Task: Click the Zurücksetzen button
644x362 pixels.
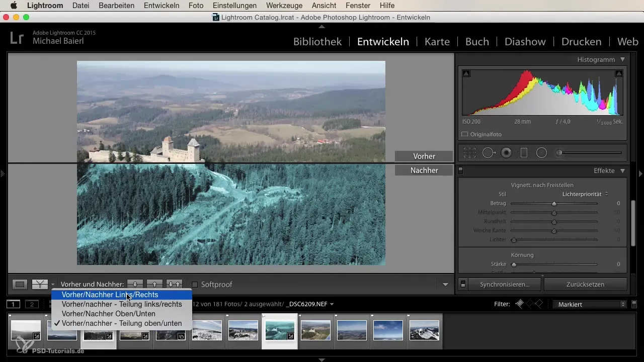Action: [585, 284]
